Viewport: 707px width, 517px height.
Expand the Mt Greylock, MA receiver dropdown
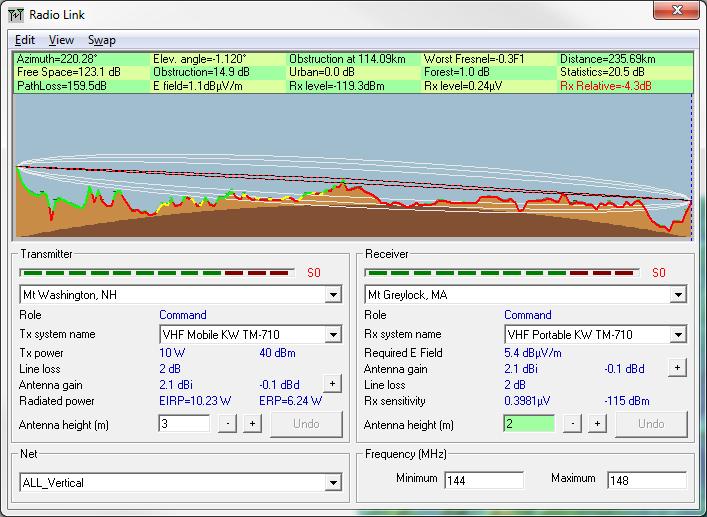(x=678, y=296)
